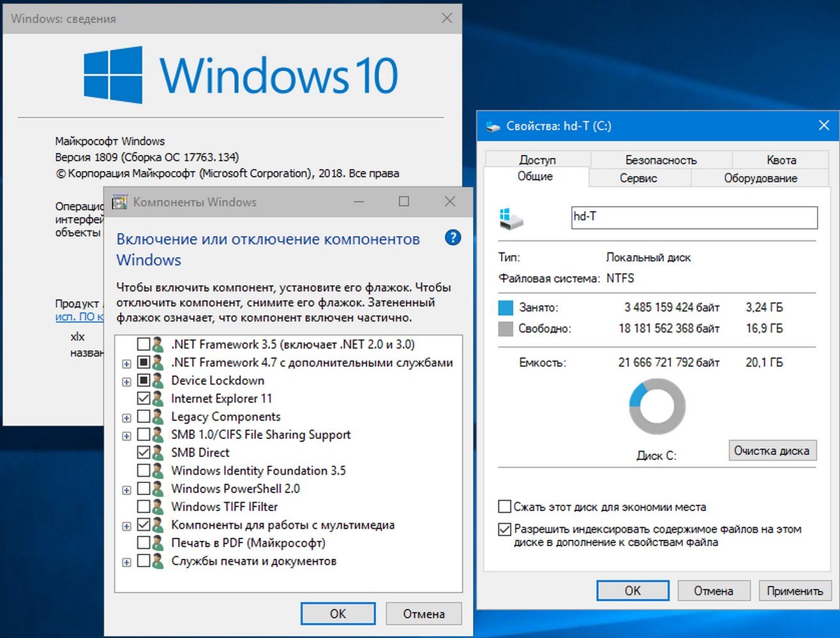The height and width of the screenshot is (638, 840).
Task: Open the help icon in Windows Features dialog
Action: (x=453, y=238)
